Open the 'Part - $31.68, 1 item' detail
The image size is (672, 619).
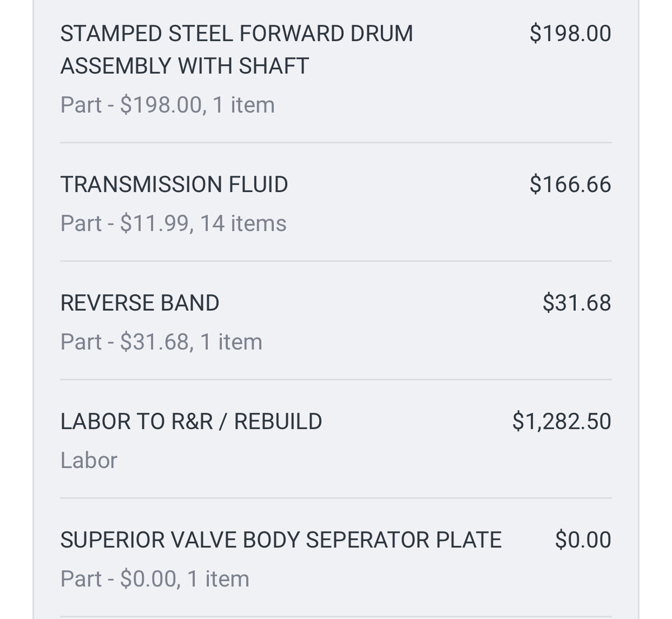click(x=161, y=341)
